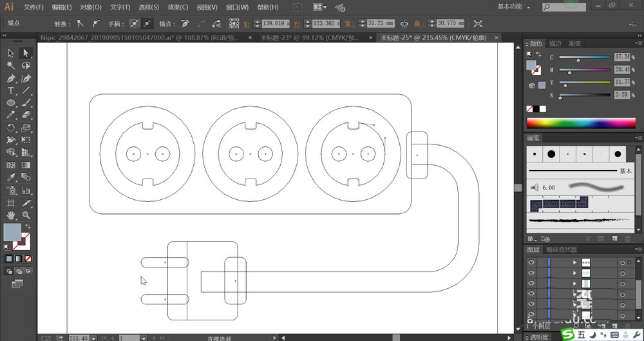The width and height of the screenshot is (644, 341).
Task: Select the Curvature pen tool
Action: [26, 78]
